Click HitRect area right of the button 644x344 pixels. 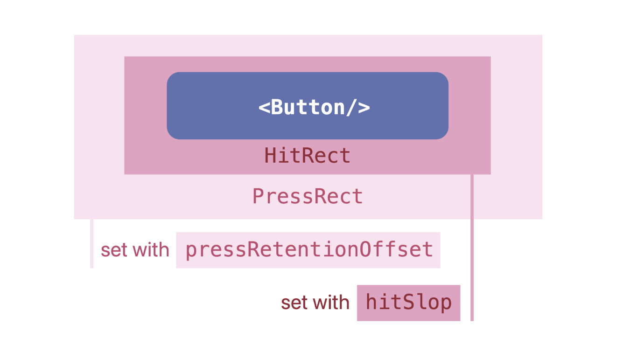coord(469,106)
